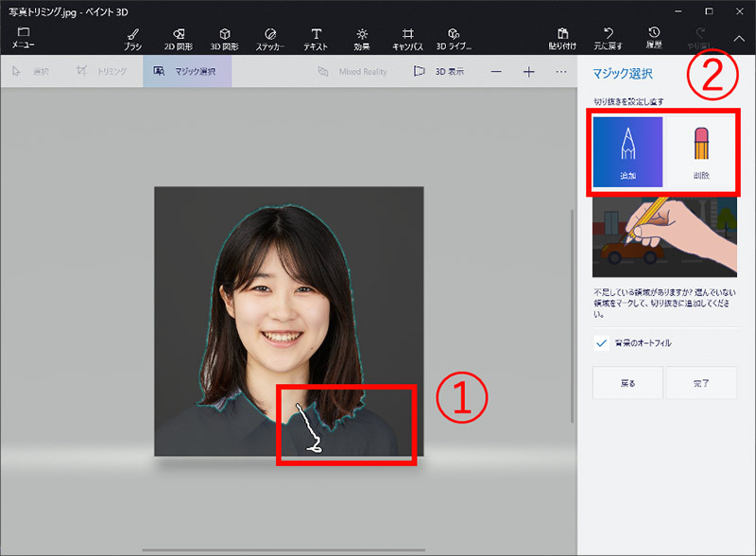
Task: Select the Text (テキスト) tool
Action: tap(316, 38)
